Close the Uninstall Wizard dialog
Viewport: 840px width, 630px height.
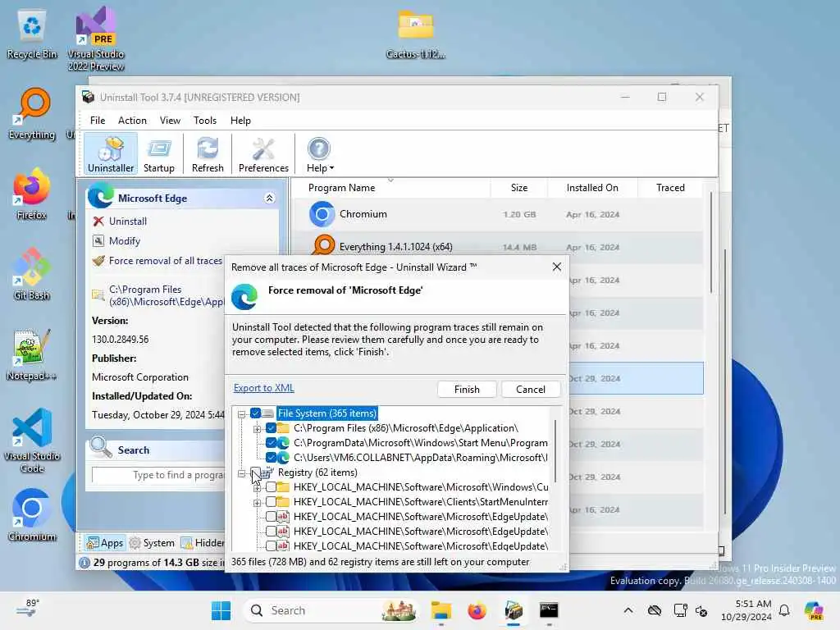[x=557, y=267]
